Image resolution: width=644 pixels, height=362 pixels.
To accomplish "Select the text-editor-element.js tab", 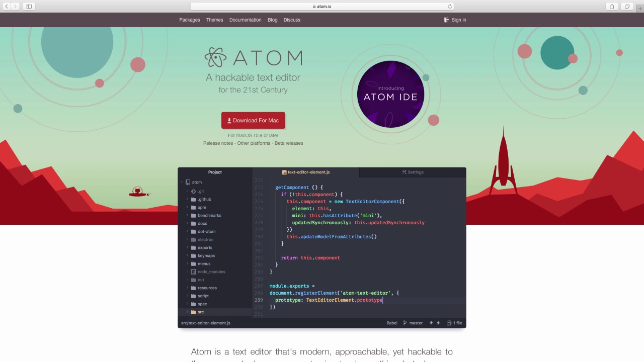I will (x=305, y=172).
